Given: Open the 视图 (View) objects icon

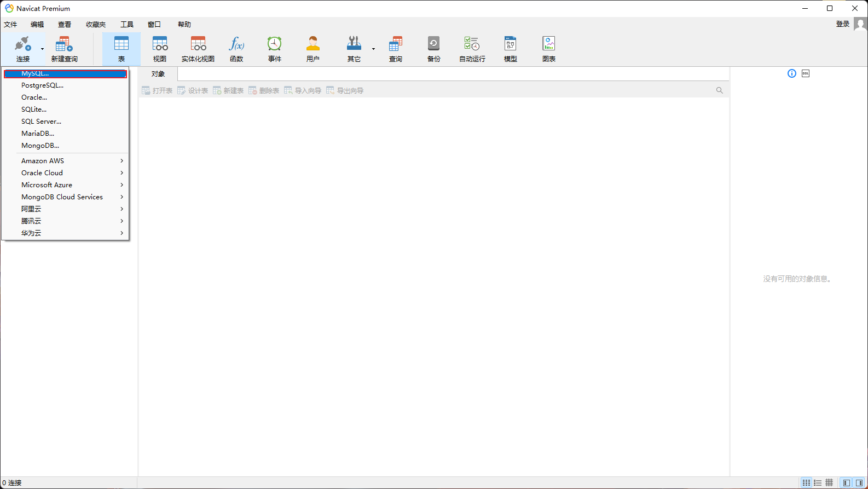Looking at the screenshot, I should 160,49.
